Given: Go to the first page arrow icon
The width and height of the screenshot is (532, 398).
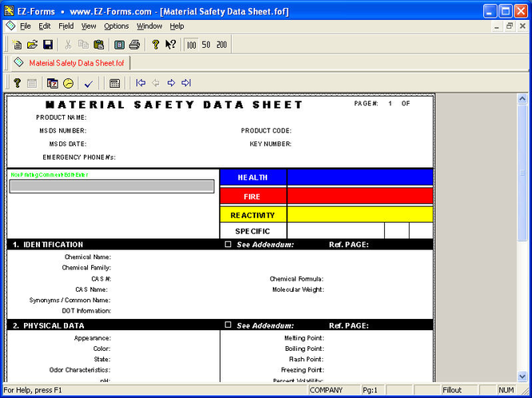Looking at the screenshot, I should pos(141,83).
